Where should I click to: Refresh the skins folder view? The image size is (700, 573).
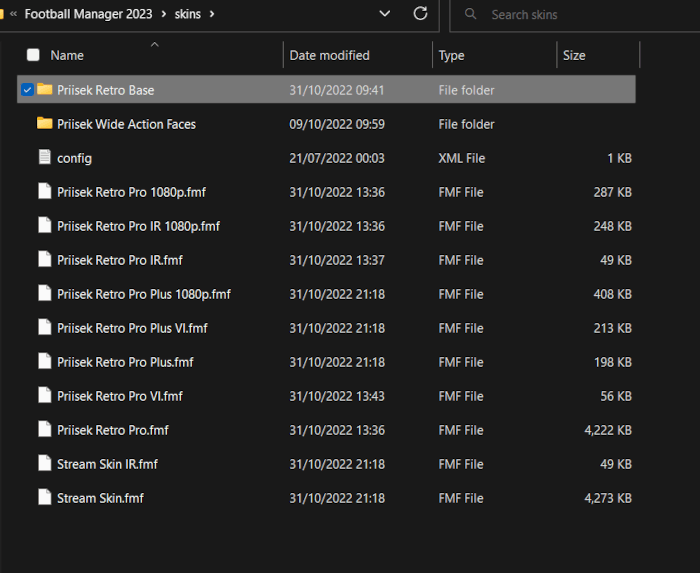[421, 13]
